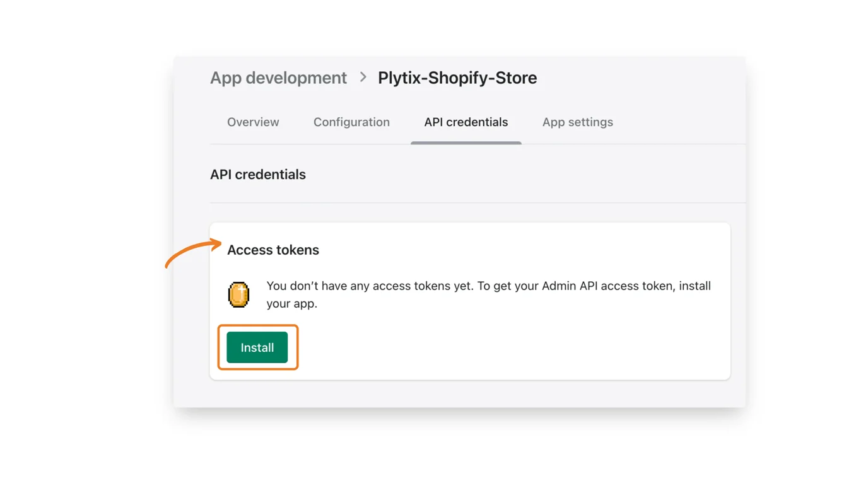The image size is (868, 488).
Task: Click the breadcrumb chevron separator
Action: click(362, 77)
